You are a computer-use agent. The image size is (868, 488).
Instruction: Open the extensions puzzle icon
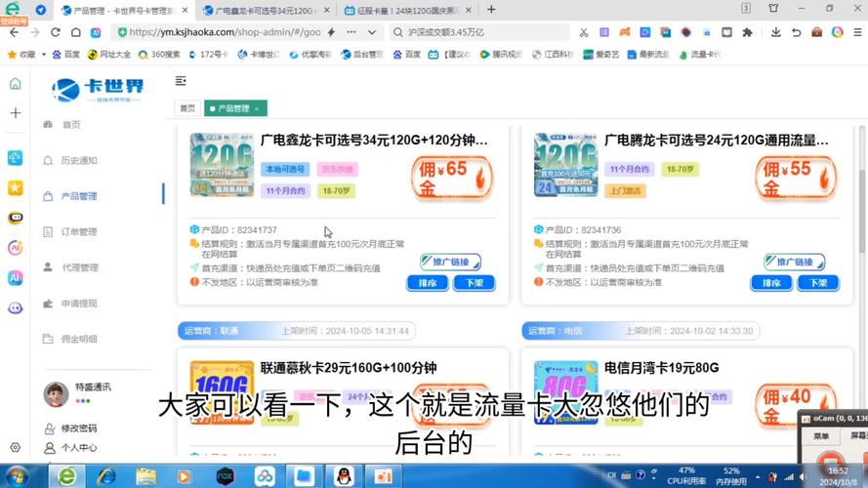(747, 32)
